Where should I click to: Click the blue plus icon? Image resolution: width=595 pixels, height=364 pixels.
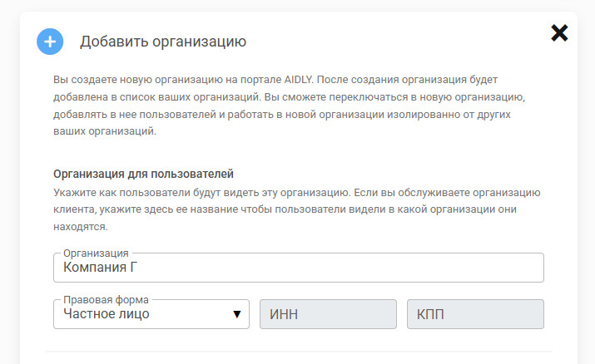(x=50, y=42)
